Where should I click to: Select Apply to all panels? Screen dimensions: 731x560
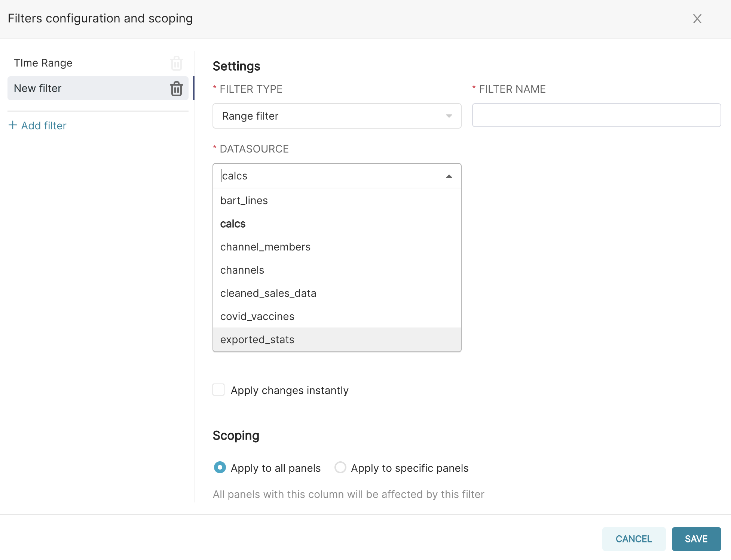coord(220,468)
